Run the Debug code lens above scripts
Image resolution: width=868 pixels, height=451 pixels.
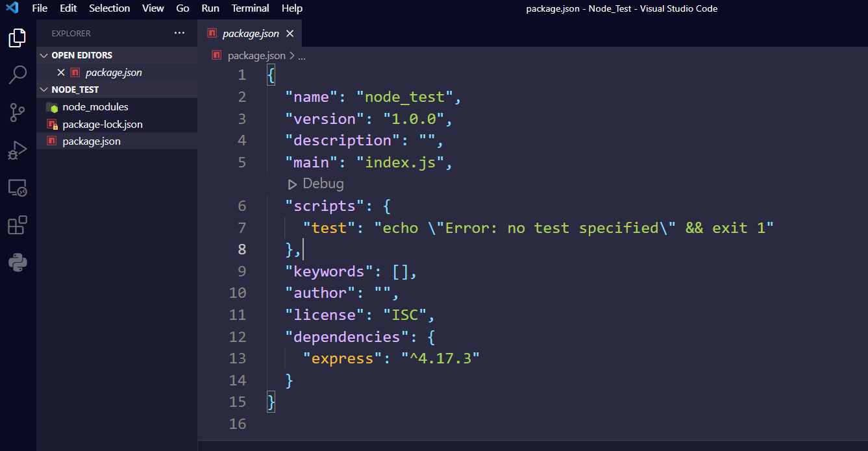(x=316, y=183)
